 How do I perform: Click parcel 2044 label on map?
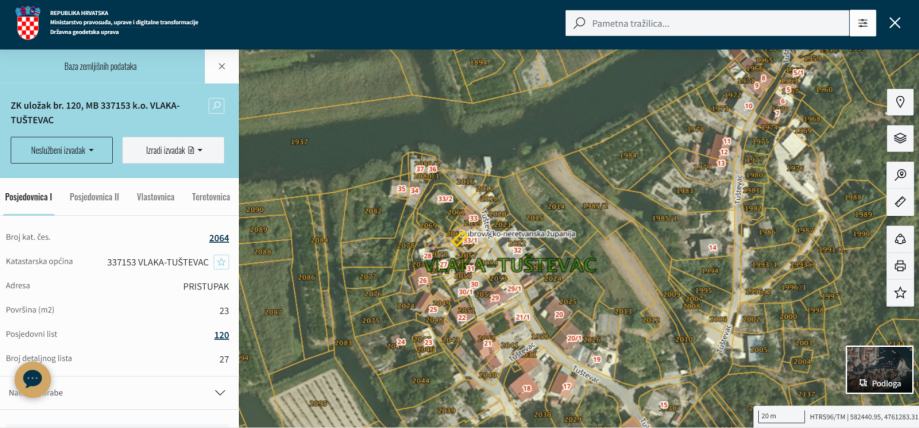tap(420, 381)
